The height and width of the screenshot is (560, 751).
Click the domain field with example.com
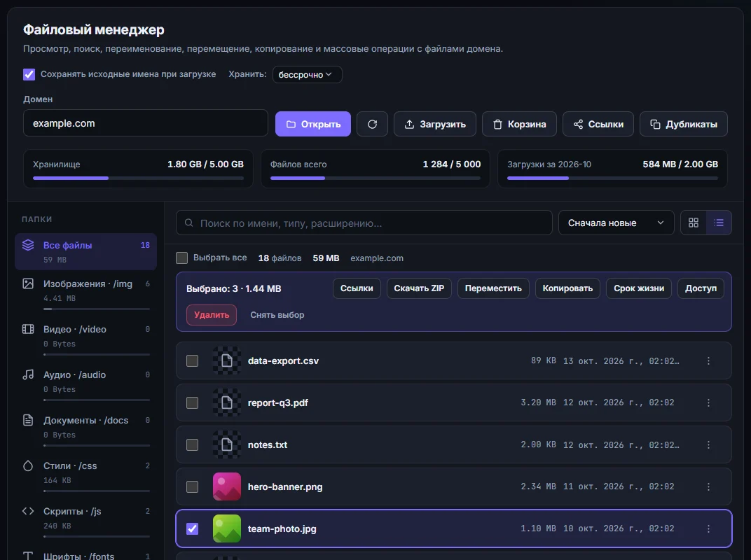[x=146, y=123]
